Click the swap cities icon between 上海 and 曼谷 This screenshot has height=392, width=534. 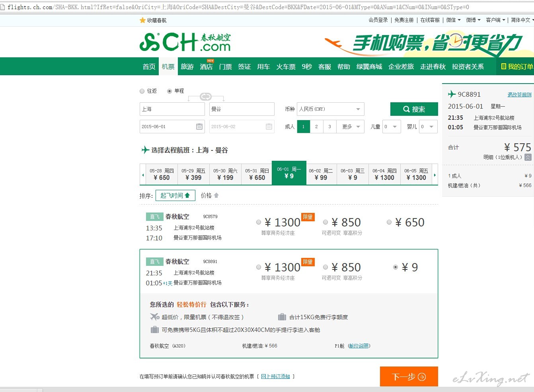206,97
